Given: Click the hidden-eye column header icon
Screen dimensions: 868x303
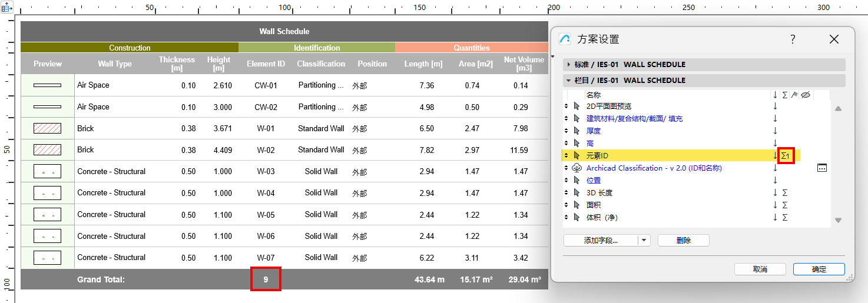Looking at the screenshot, I should 806,95.
